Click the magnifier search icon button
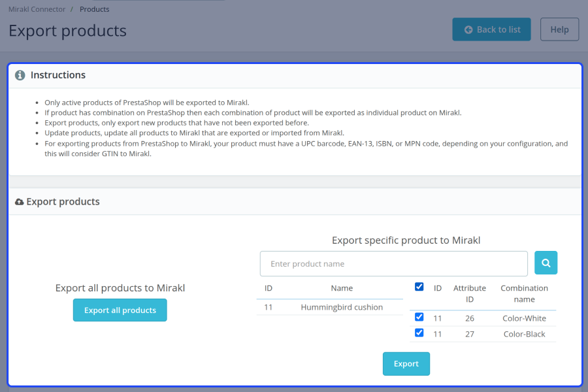This screenshot has height=392, width=588. (546, 263)
